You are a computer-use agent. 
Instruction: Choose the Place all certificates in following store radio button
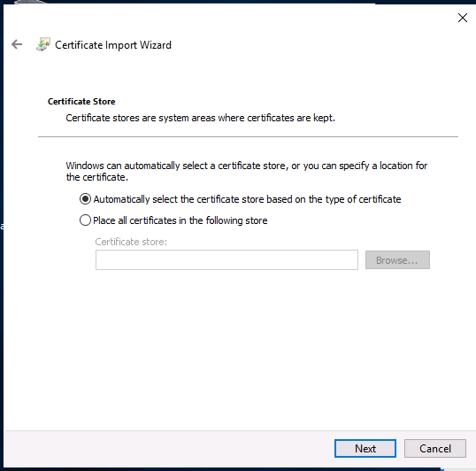pyautogui.click(x=85, y=220)
